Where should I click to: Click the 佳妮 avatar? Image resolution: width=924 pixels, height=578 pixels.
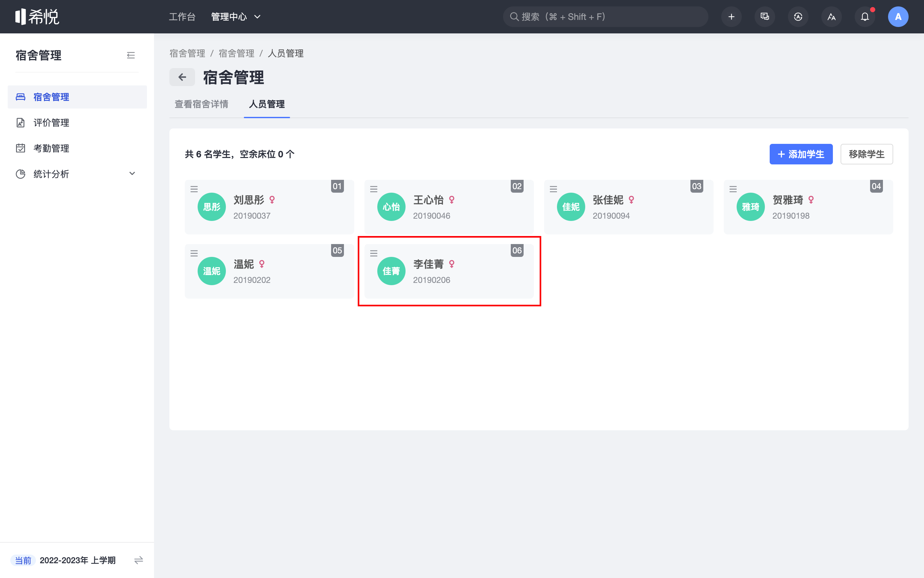(571, 207)
